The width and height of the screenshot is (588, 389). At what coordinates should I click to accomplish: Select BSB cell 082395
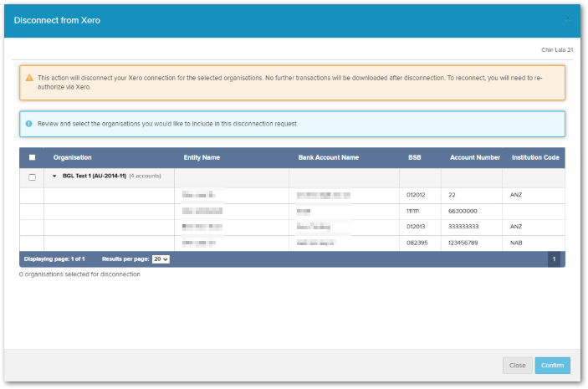[x=417, y=243]
